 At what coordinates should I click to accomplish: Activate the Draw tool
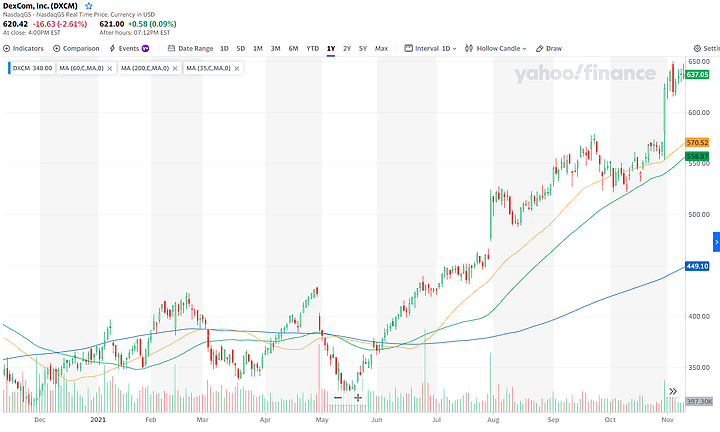[549, 48]
